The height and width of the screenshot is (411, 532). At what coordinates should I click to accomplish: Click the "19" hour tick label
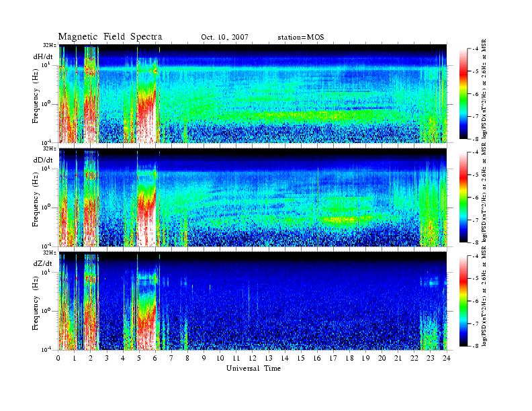pos(365,358)
